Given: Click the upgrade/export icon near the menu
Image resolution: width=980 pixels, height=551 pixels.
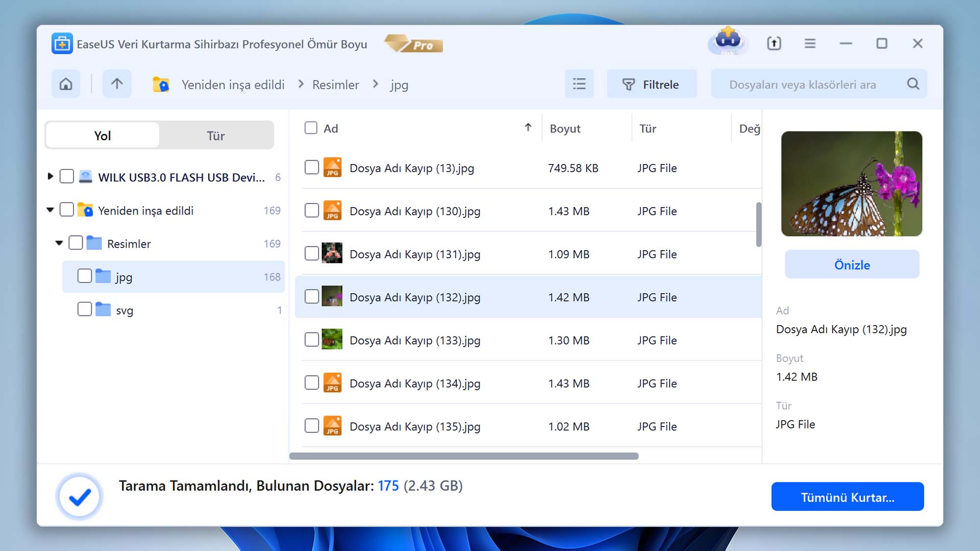Looking at the screenshot, I should tap(773, 43).
